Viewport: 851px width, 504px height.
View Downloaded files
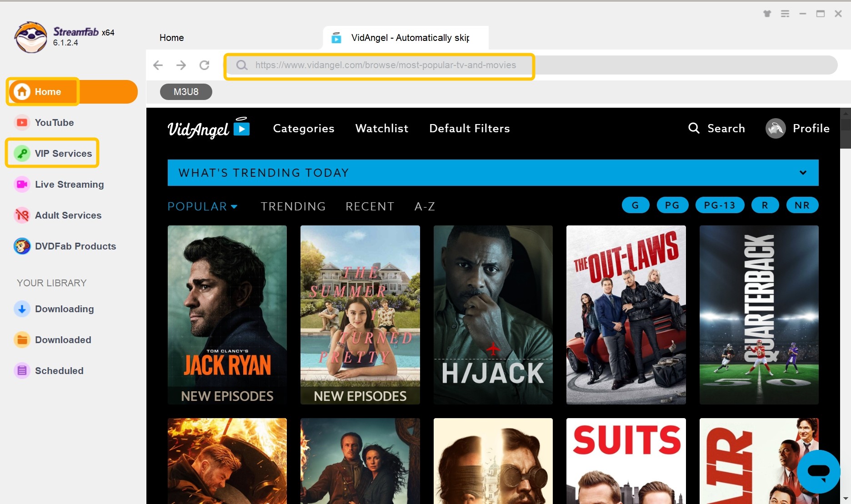(x=63, y=339)
